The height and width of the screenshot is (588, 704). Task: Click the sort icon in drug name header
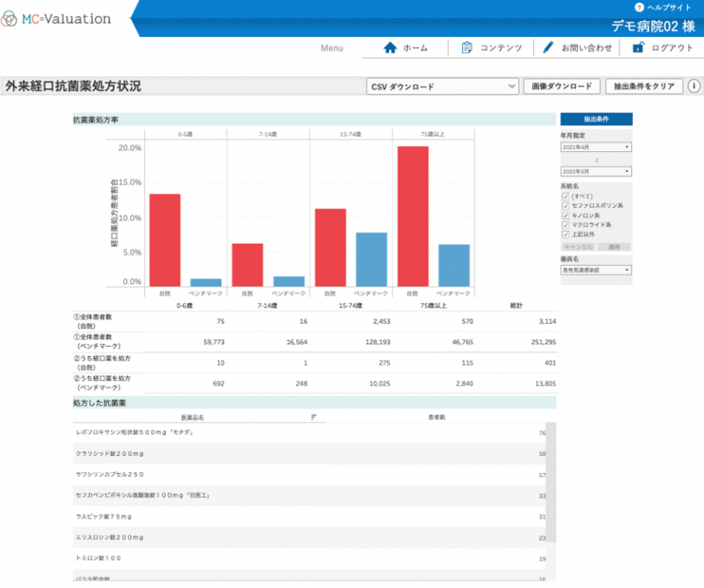coord(313,416)
